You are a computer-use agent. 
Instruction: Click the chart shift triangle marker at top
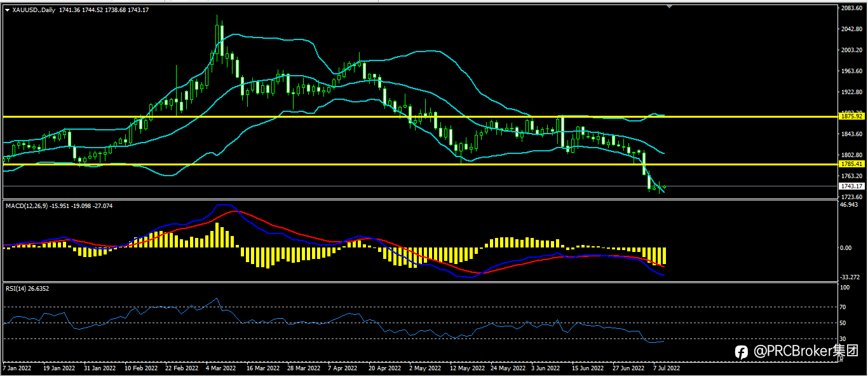pyautogui.click(x=669, y=6)
